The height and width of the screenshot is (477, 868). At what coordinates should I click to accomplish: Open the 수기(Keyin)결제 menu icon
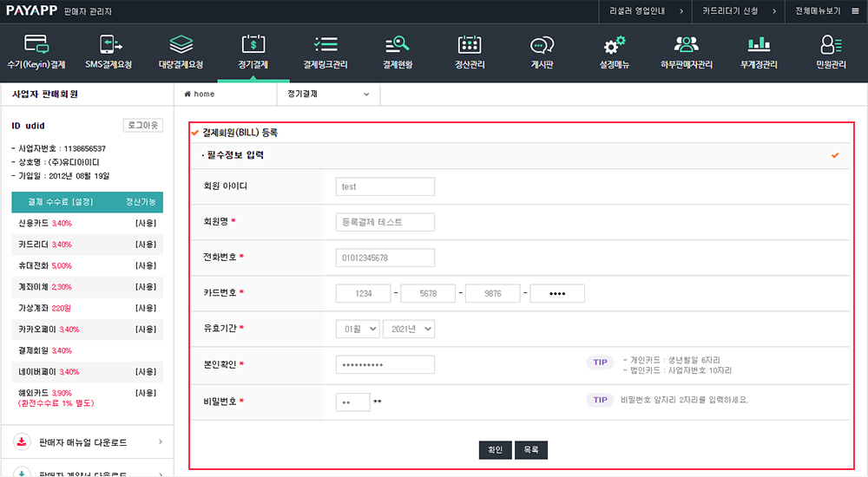[x=36, y=43]
